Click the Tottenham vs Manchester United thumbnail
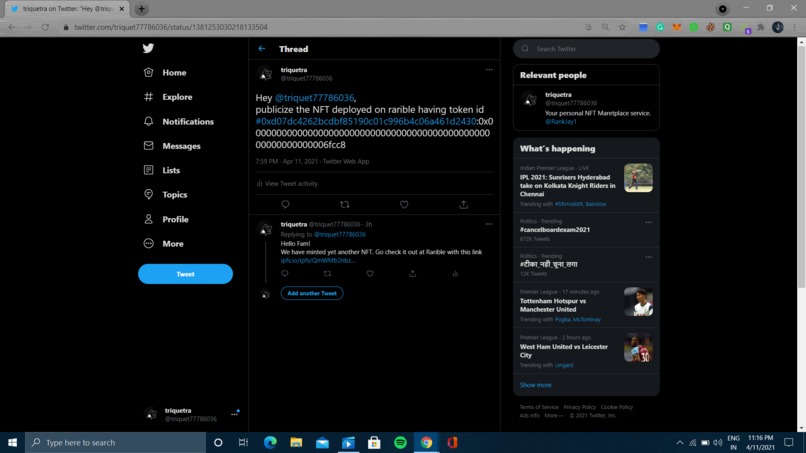This screenshot has height=453, width=806. [x=638, y=301]
